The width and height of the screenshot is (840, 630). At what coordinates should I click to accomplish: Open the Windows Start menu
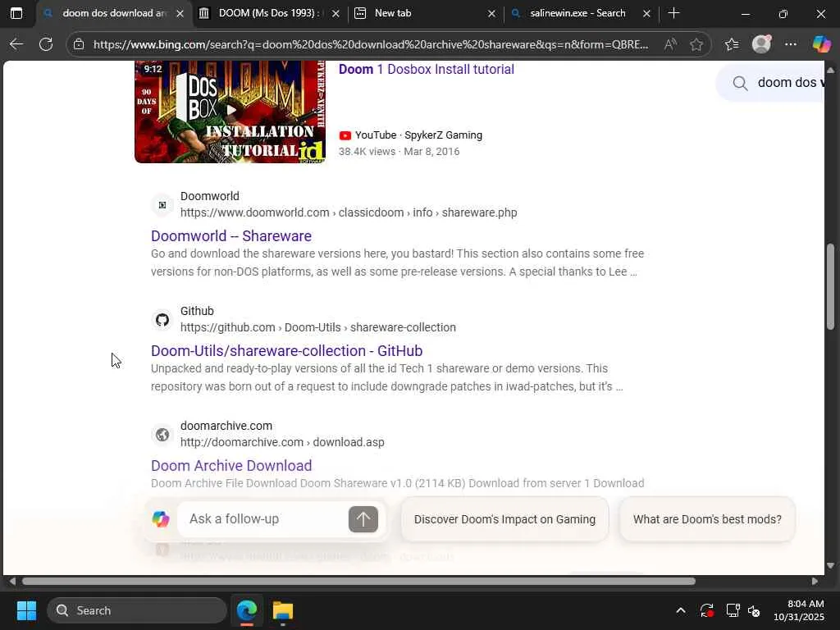tap(26, 610)
